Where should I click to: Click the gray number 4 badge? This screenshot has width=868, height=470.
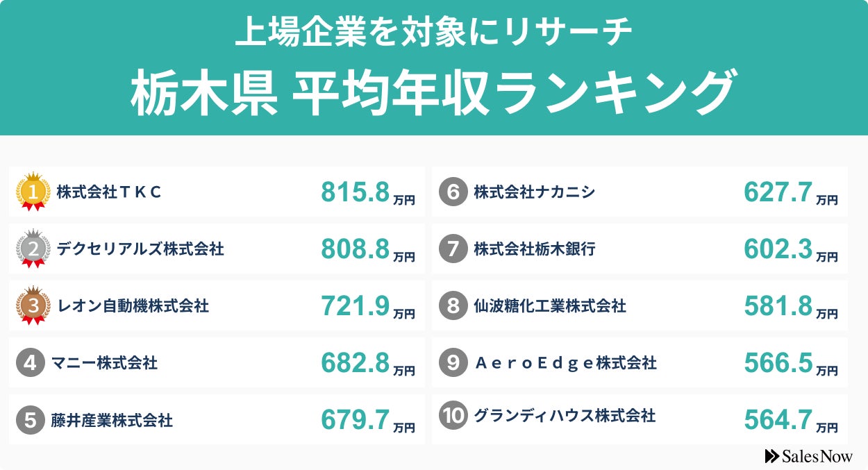point(31,362)
